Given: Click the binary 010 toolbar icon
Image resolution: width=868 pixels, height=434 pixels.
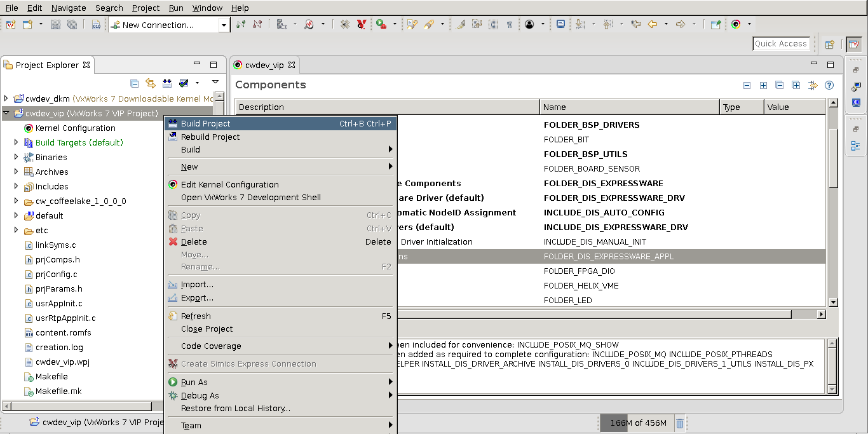Looking at the screenshot, I should point(96,25).
